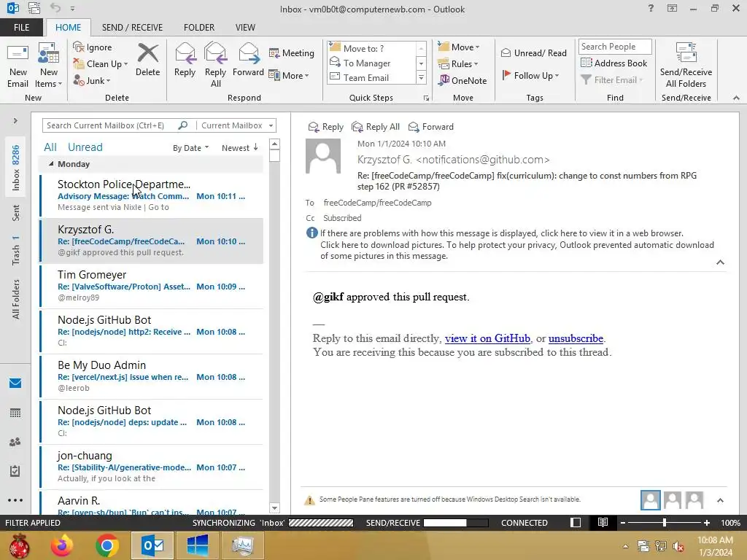Show All messages filter
This screenshot has height=560, width=747.
click(x=50, y=147)
